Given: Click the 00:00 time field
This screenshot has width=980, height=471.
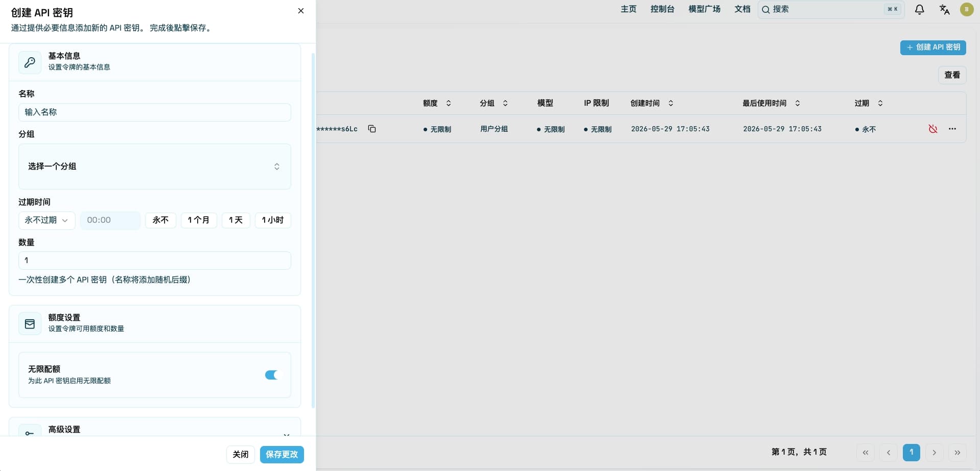Looking at the screenshot, I should click(x=110, y=220).
